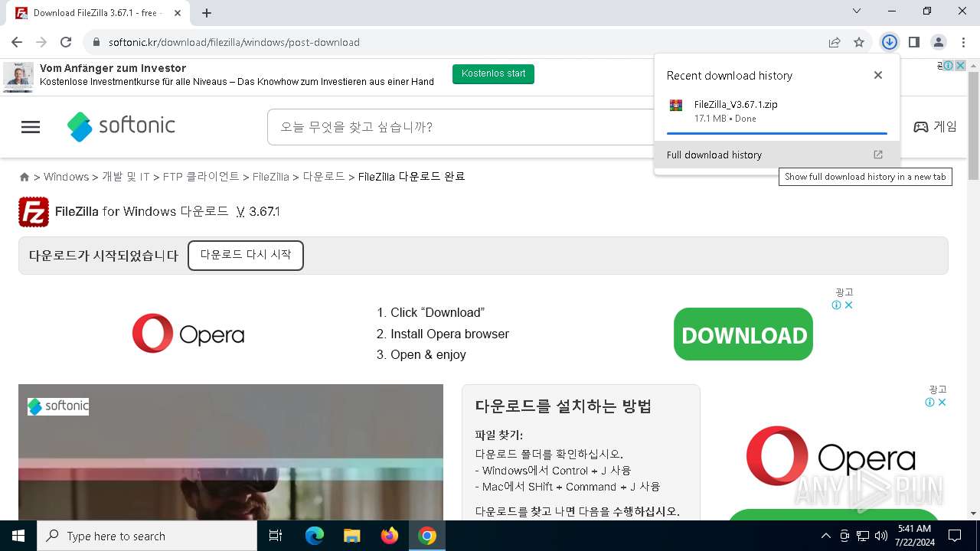Open the 개발 및 IT breadcrumb link
The width and height of the screenshot is (980, 551).
tap(126, 177)
